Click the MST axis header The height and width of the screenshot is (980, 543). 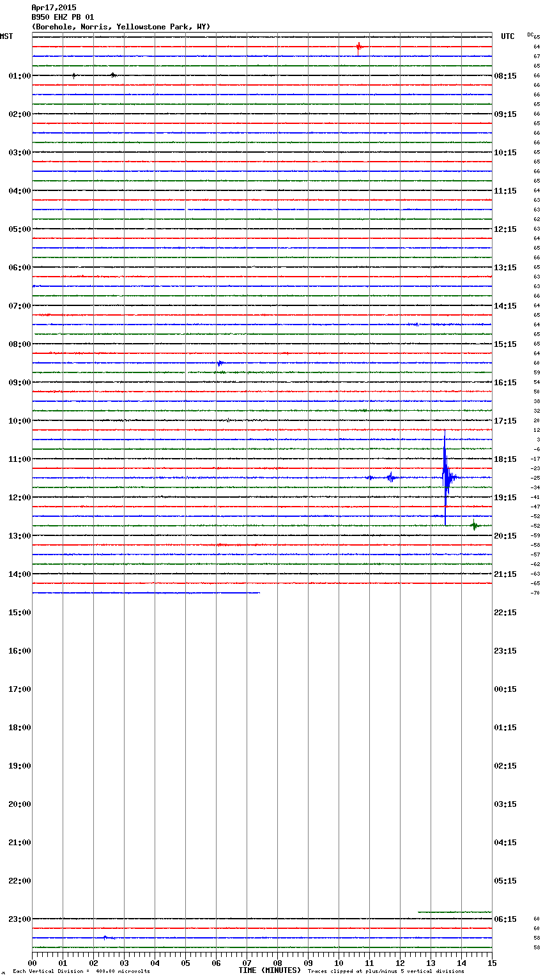[6, 36]
